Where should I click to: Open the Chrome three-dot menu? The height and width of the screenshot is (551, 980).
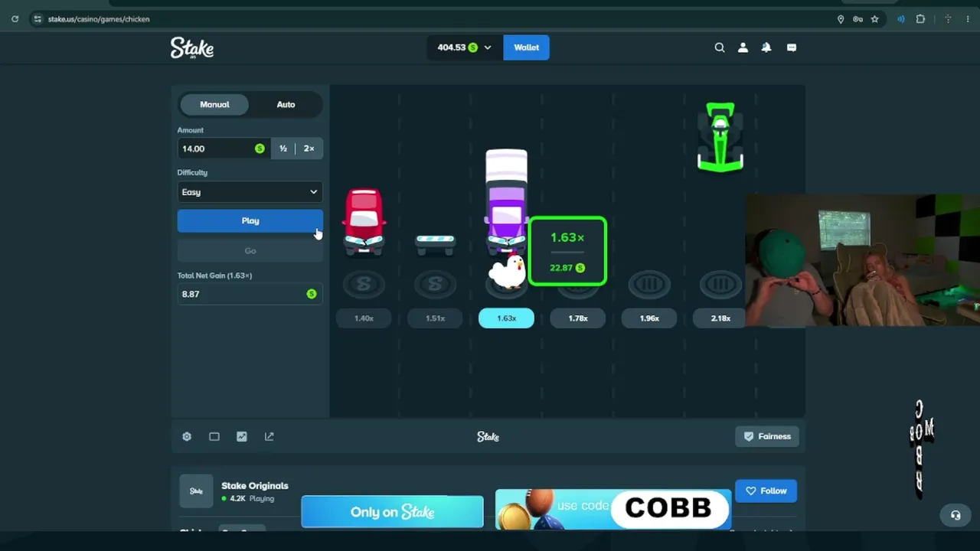point(968,19)
